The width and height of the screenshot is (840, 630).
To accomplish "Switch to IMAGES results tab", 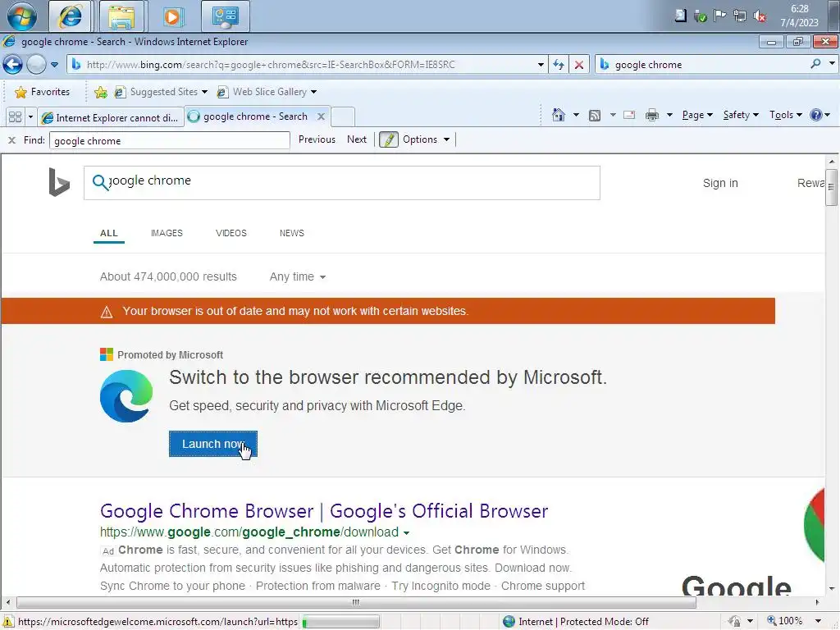I will [167, 233].
